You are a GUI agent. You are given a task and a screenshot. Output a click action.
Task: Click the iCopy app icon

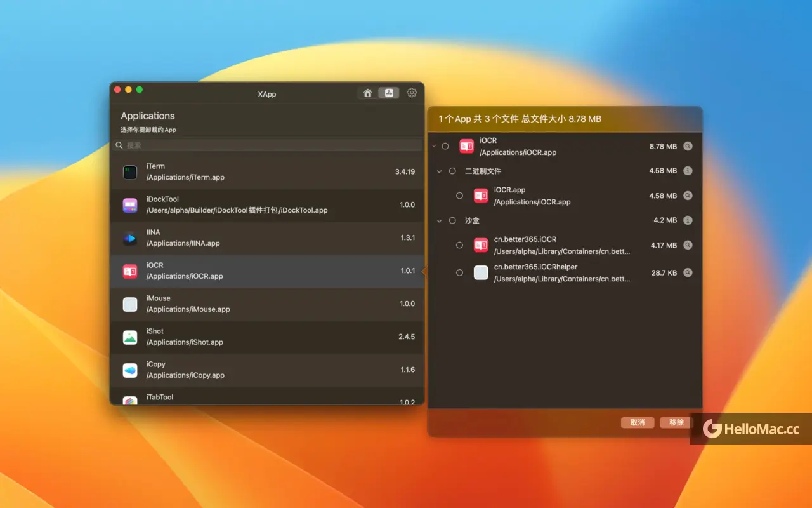[130, 370]
